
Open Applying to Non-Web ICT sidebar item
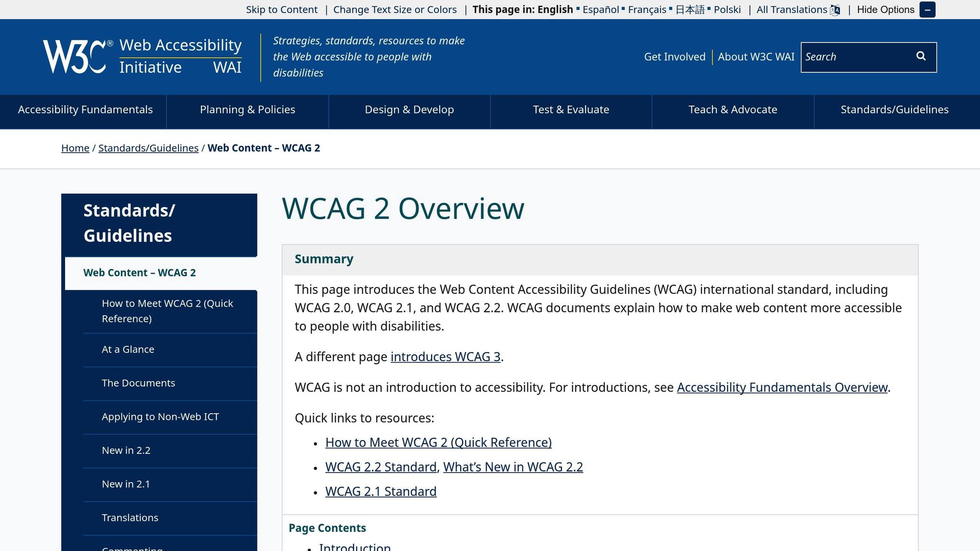(160, 417)
